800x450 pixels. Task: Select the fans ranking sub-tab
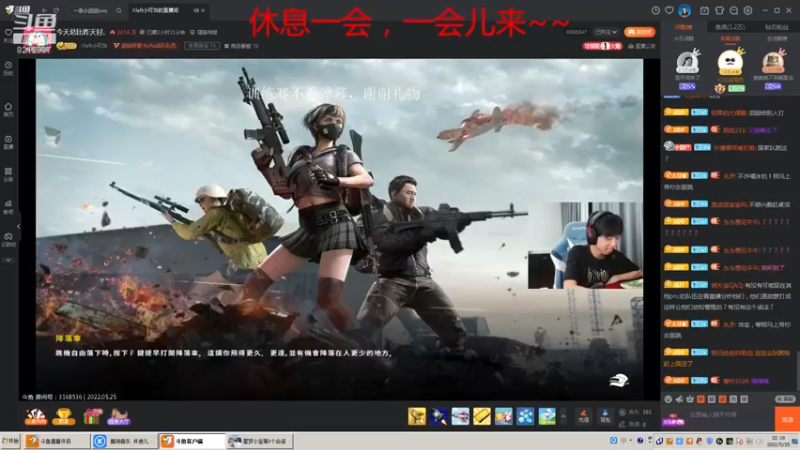coord(777,39)
